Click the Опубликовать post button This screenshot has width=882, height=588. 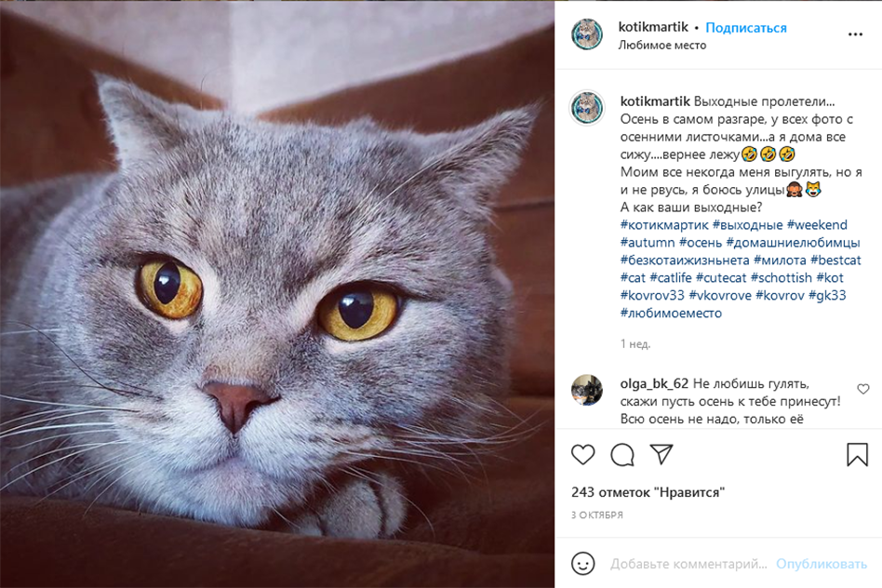click(822, 564)
